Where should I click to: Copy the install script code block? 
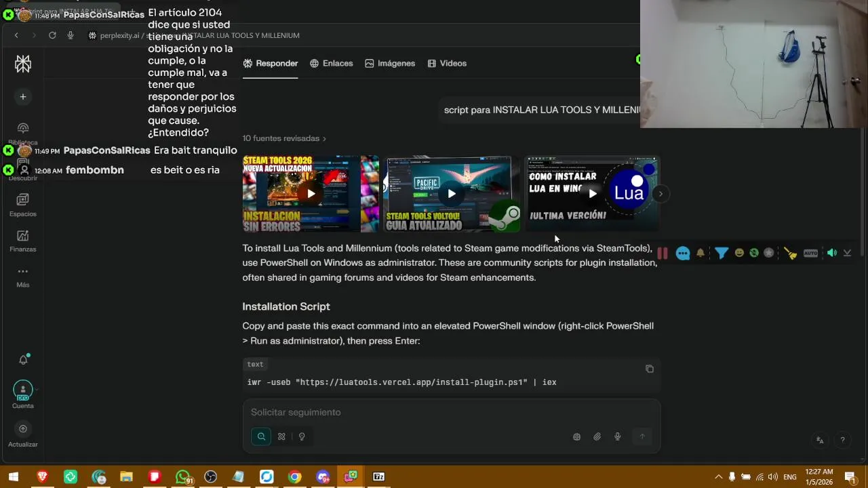[x=650, y=369]
